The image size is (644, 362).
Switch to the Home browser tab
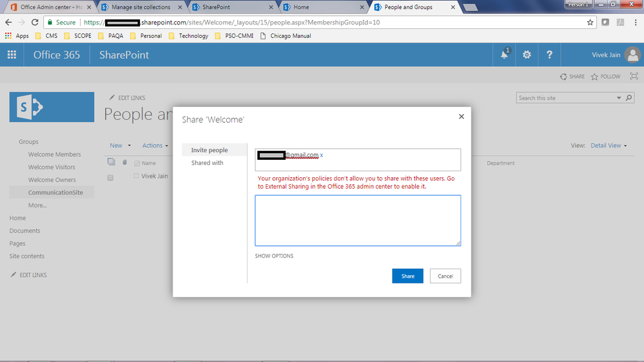pos(323,7)
